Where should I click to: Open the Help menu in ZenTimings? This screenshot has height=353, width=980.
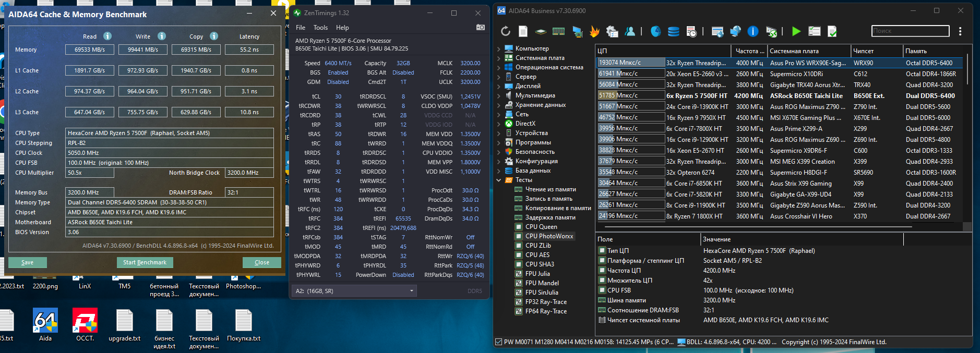[342, 28]
